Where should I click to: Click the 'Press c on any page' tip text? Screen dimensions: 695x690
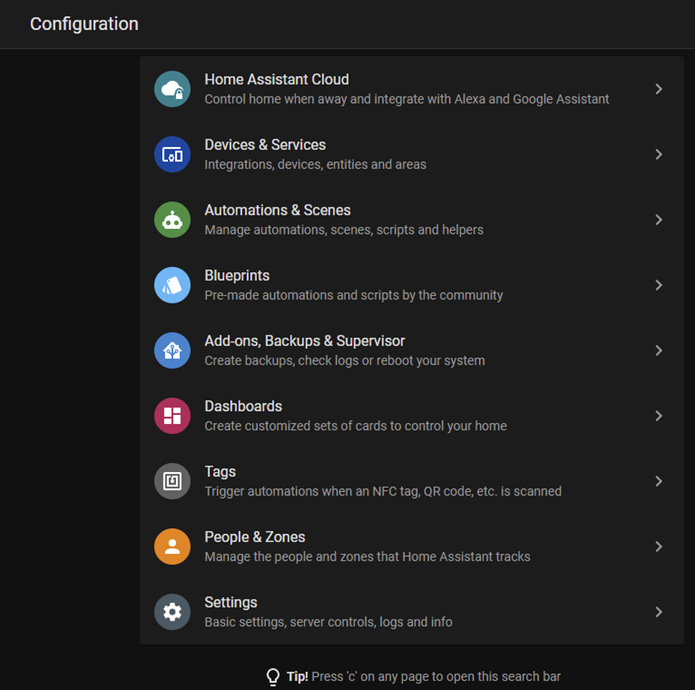[436, 677]
